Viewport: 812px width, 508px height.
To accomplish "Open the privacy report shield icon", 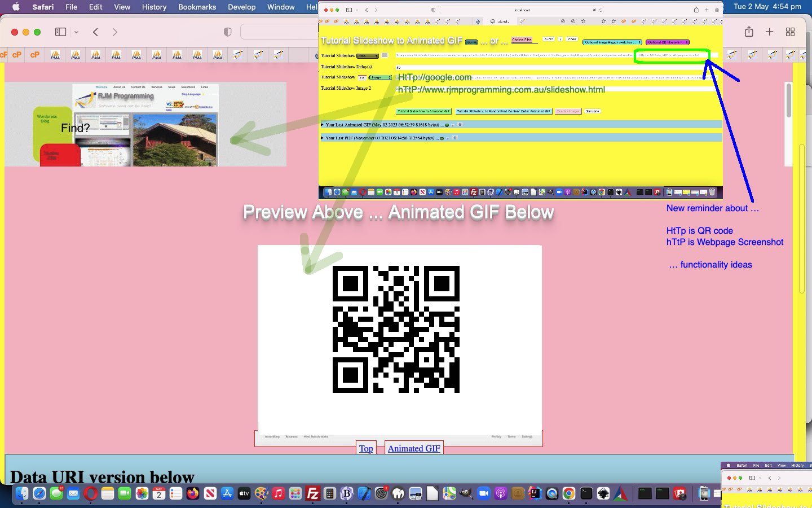I will pos(228,32).
